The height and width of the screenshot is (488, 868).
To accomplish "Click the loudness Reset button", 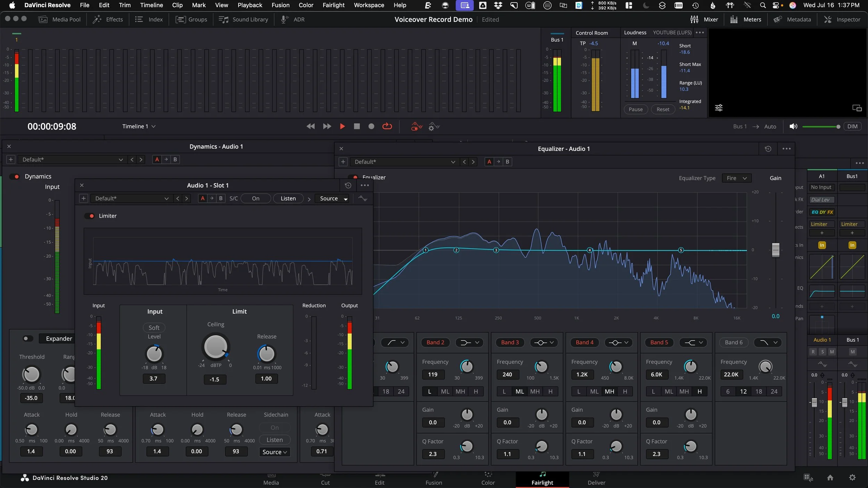I will (662, 110).
